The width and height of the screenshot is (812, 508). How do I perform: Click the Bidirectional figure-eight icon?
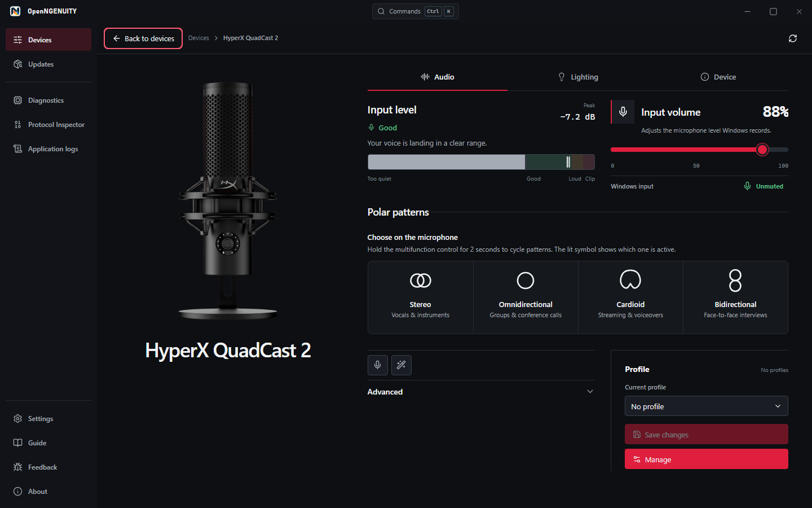(735, 281)
